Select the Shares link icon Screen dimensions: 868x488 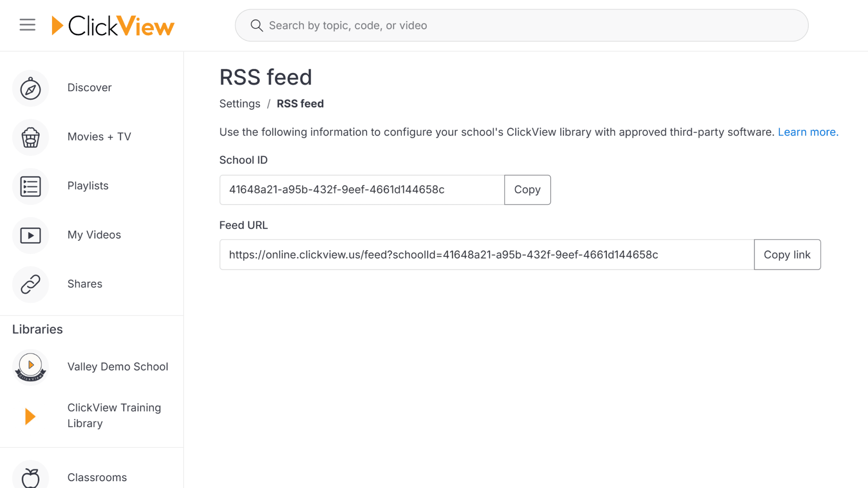coord(30,285)
